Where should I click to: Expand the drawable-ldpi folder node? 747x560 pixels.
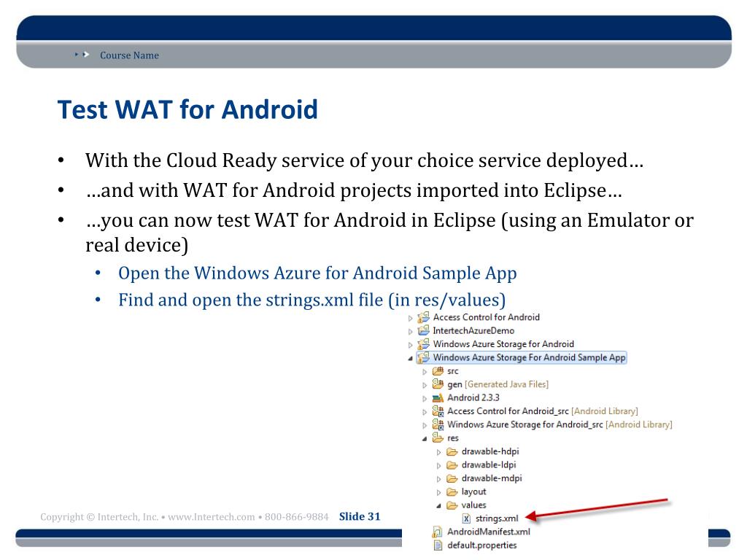click(438, 466)
